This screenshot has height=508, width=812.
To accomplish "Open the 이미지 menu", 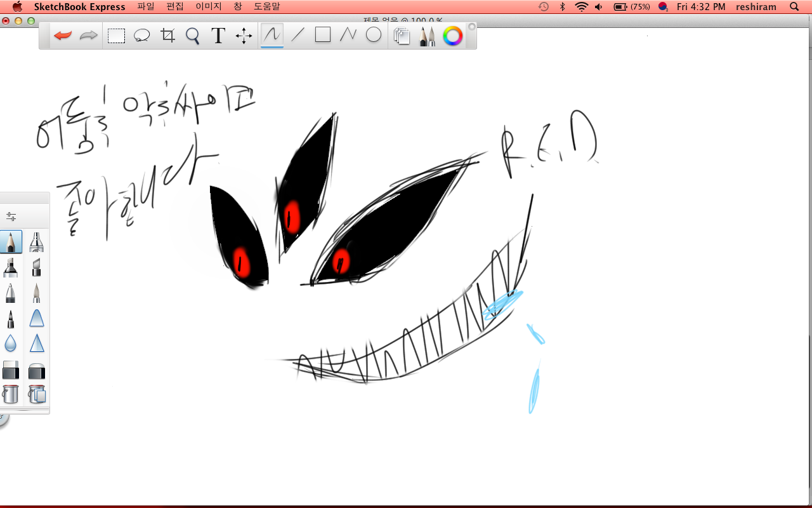I will (209, 7).
